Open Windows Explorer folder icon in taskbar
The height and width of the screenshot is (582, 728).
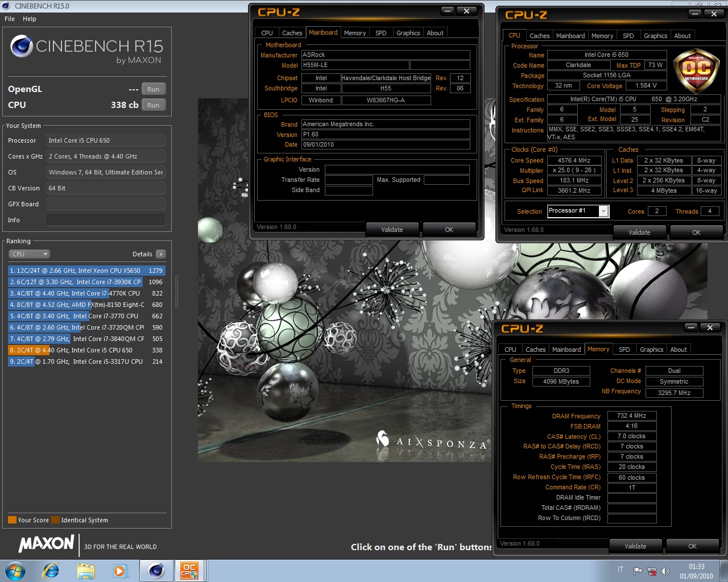[x=86, y=571]
